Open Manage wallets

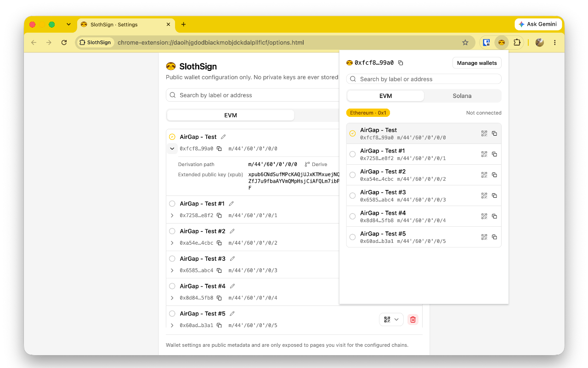pyautogui.click(x=477, y=63)
